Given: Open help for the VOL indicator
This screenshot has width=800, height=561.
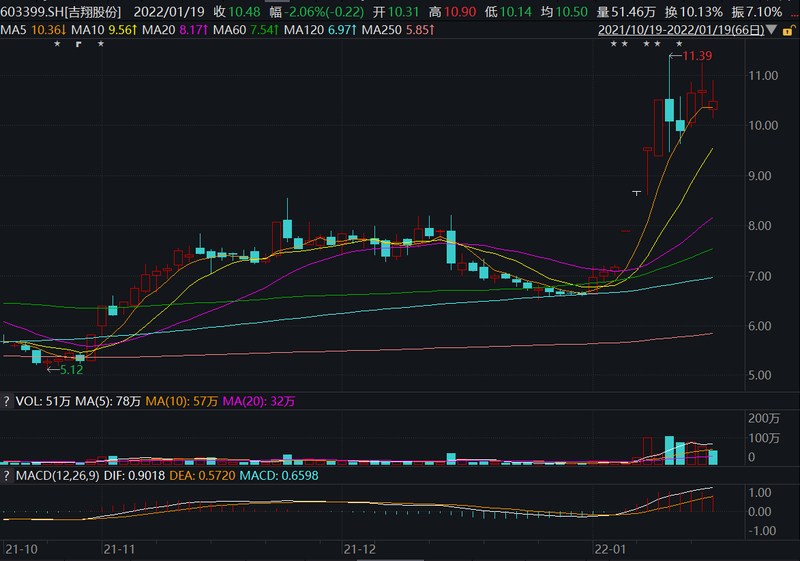Looking at the screenshot, I should [x=6, y=401].
